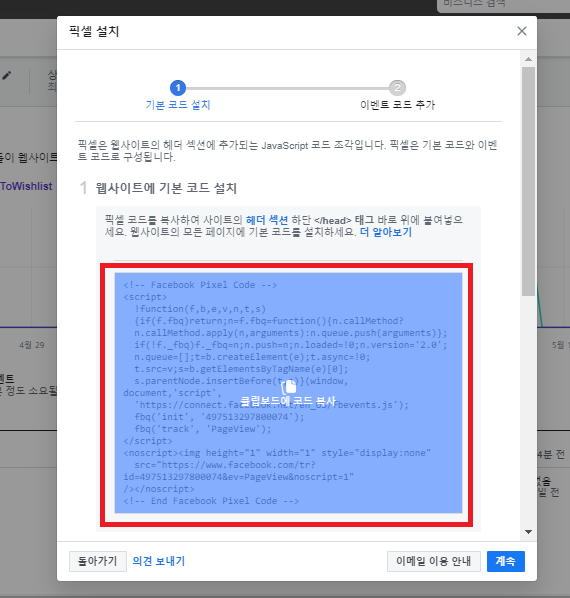Open the '기본 코드 설치' step label
The width and height of the screenshot is (570, 598).
tap(178, 105)
